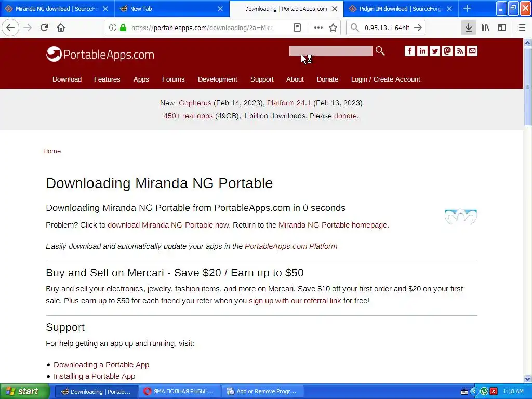This screenshot has width=532, height=399.
Task: Open the Apps menu item
Action: click(x=141, y=79)
